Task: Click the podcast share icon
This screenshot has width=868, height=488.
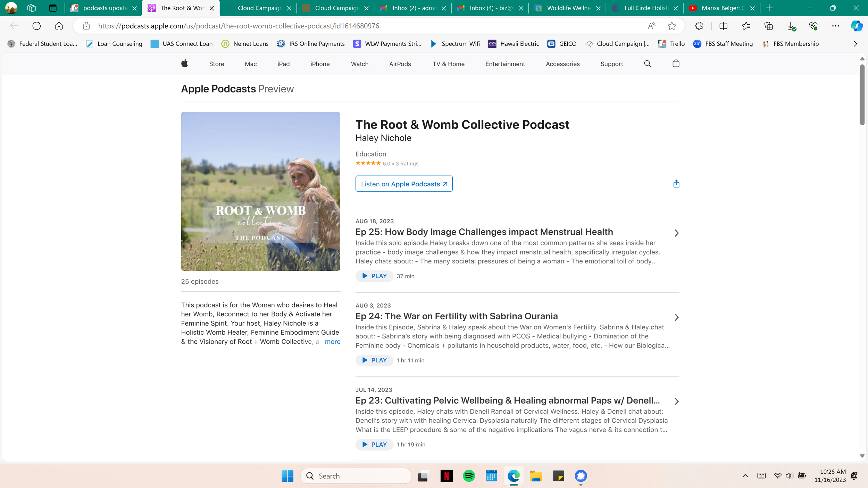Action: pyautogui.click(x=676, y=184)
